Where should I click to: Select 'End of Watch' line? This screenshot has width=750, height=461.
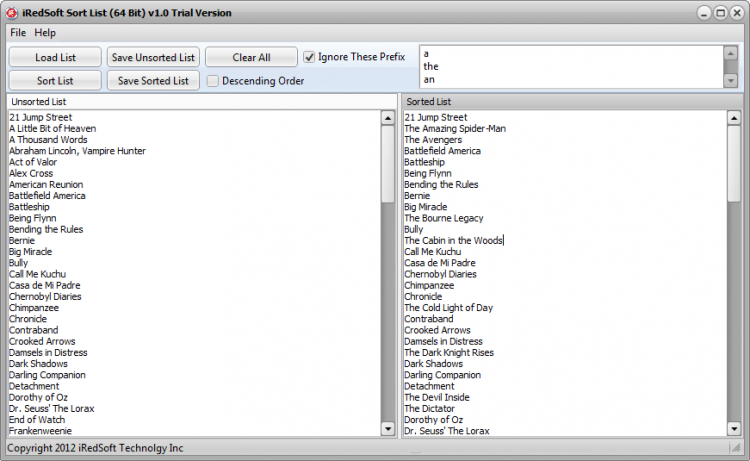pyautogui.click(x=37, y=420)
